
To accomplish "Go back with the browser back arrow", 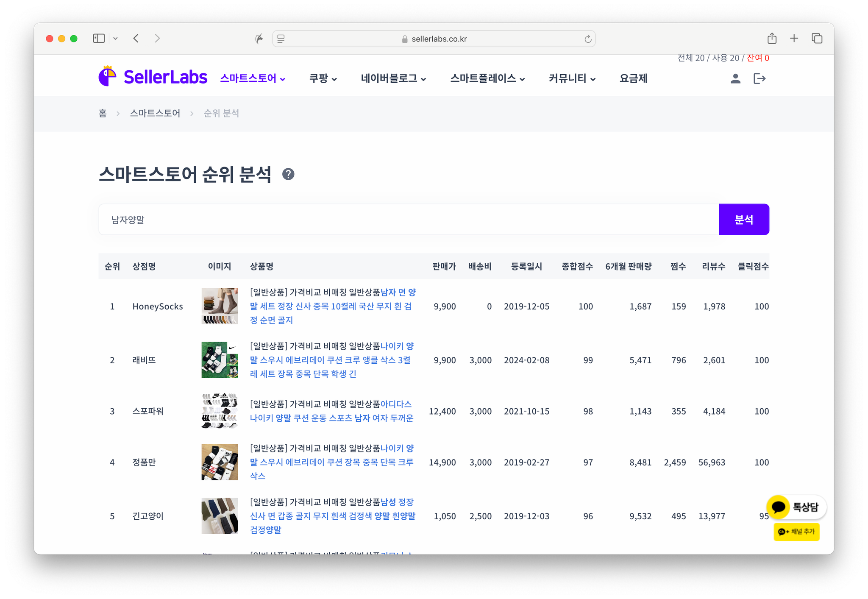I will [136, 39].
